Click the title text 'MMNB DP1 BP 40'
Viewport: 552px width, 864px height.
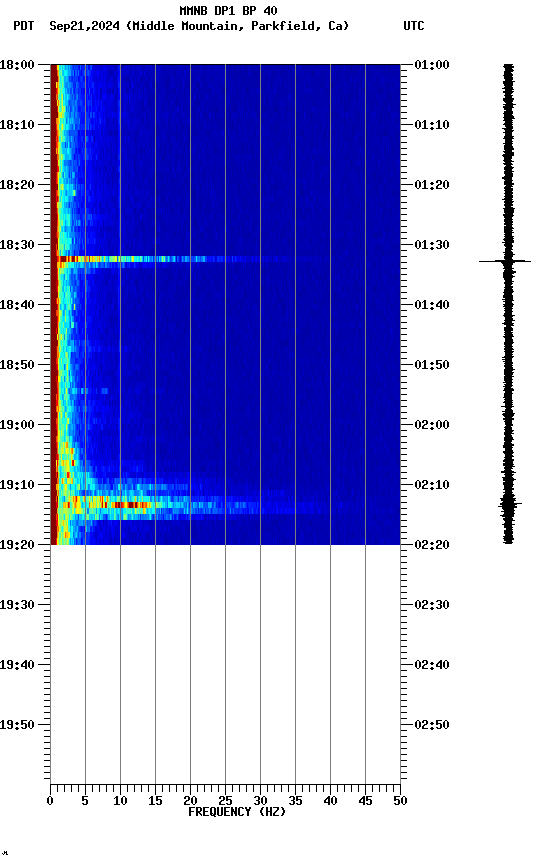(x=228, y=10)
